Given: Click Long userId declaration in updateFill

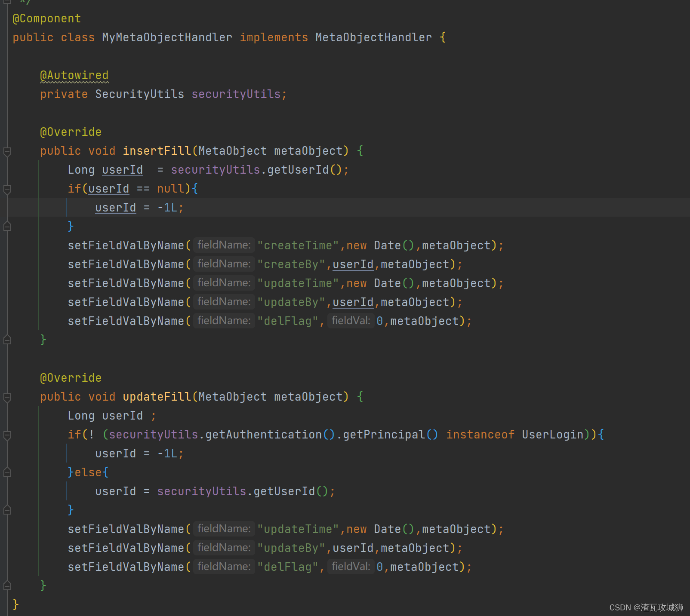Looking at the screenshot, I should click(112, 416).
